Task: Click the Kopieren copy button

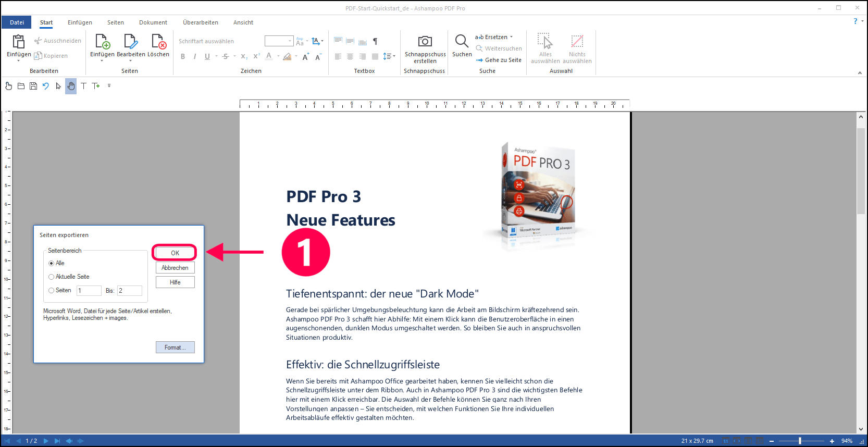Action: pos(51,56)
